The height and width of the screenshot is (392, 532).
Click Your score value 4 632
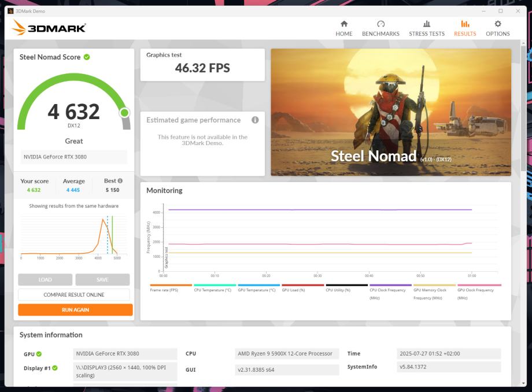34,190
